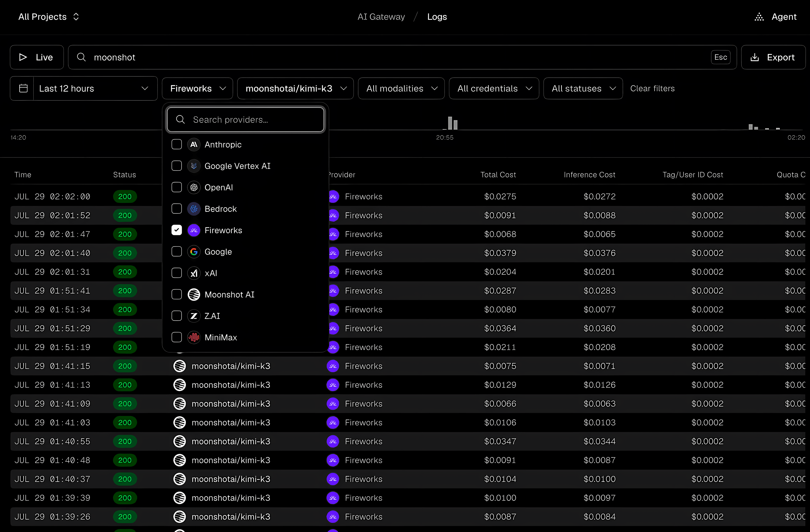Click the magnifier icon in Search providers field
Screen dimensions: 810x532
coord(180,119)
